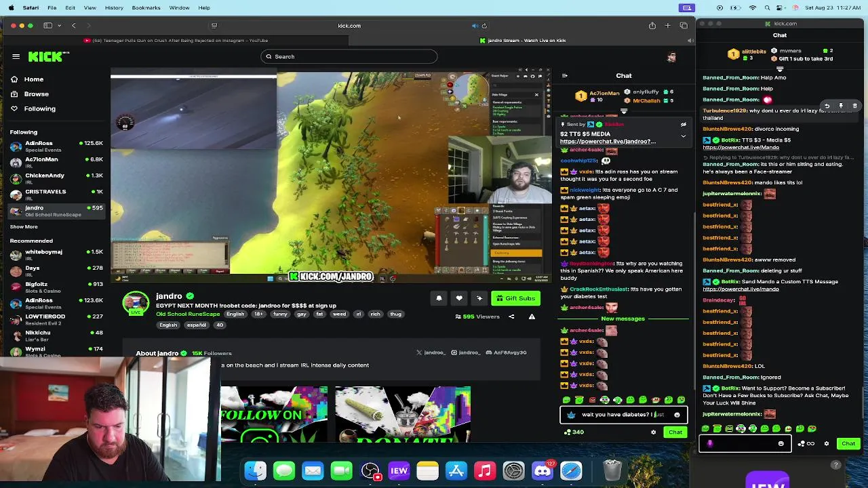Expand the leaderboard in popout chat window
This screenshot has width=868, height=488.
[x=780, y=68]
